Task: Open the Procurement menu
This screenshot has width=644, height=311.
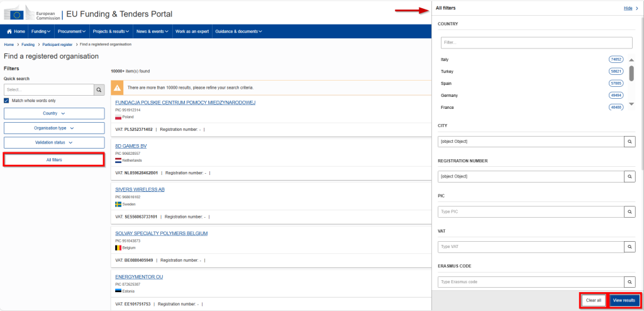Action: click(72, 31)
